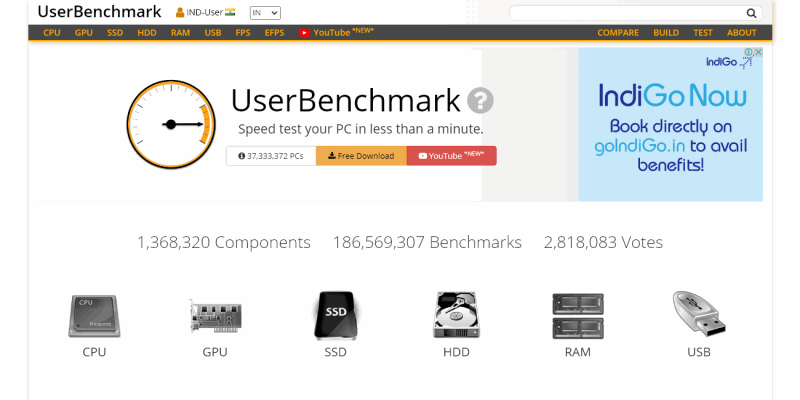Go to BUILD page
Image resolution: width=800 pixels, height=400 pixels.
[x=666, y=33]
